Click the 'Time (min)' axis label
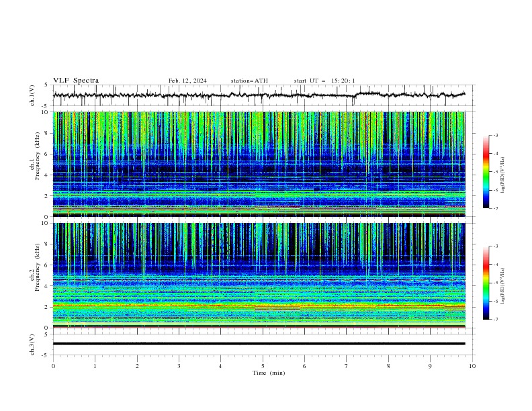The width and height of the screenshot is (532, 411). (x=269, y=373)
